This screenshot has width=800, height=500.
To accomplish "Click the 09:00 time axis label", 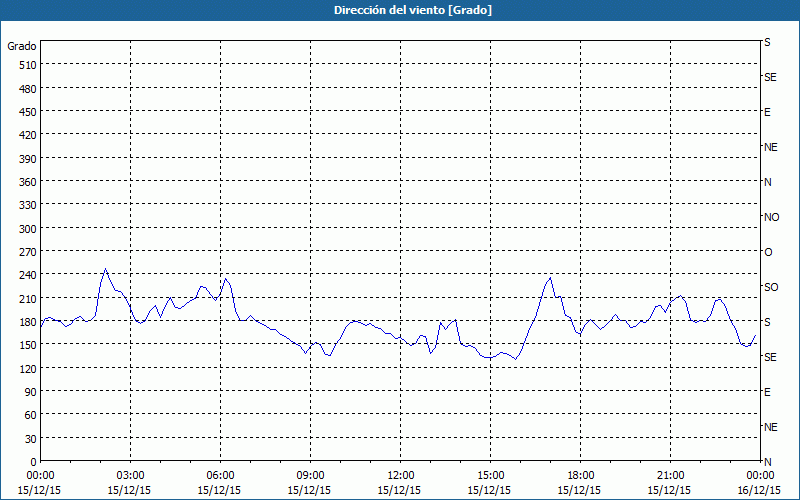I will (x=310, y=476).
